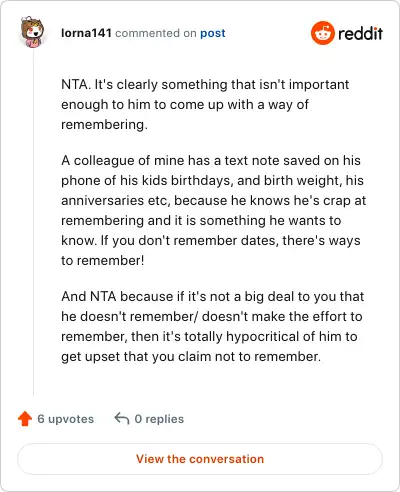The height and width of the screenshot is (492, 400).
Task: Click the text "to remember!" in the comment
Action: (103, 261)
